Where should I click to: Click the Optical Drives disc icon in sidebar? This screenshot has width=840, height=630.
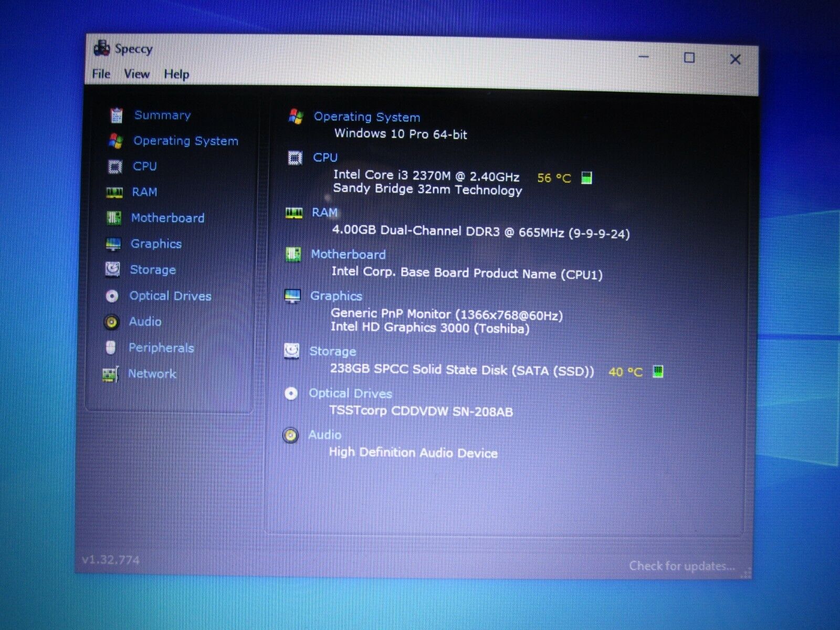[x=112, y=296]
